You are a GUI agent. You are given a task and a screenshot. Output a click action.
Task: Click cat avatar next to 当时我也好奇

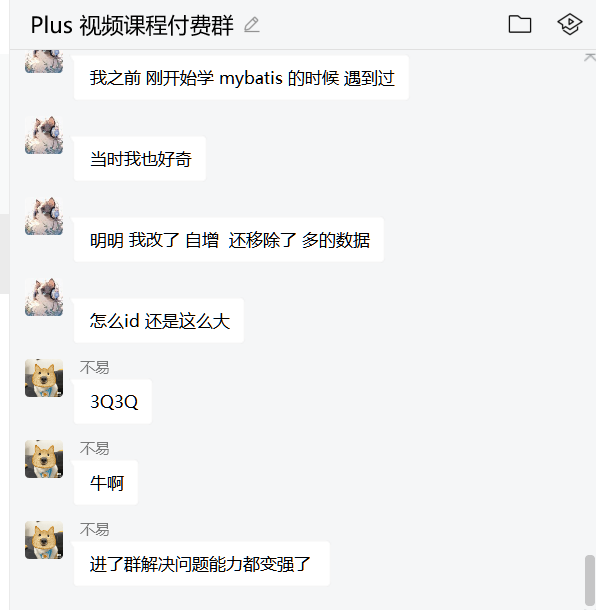coord(44,135)
